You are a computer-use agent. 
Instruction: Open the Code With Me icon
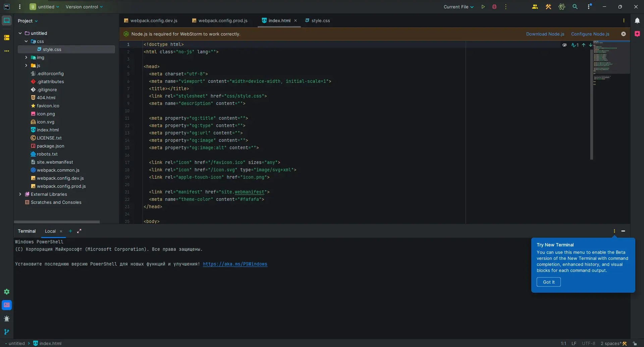tap(535, 7)
